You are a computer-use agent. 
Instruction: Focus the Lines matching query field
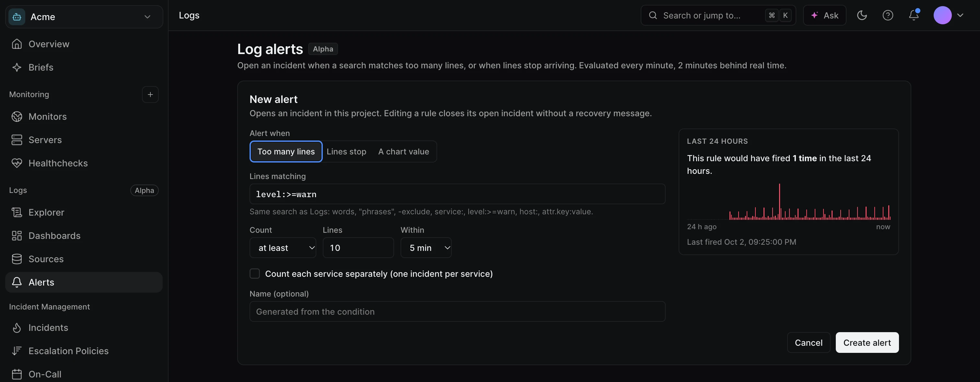pyautogui.click(x=457, y=194)
